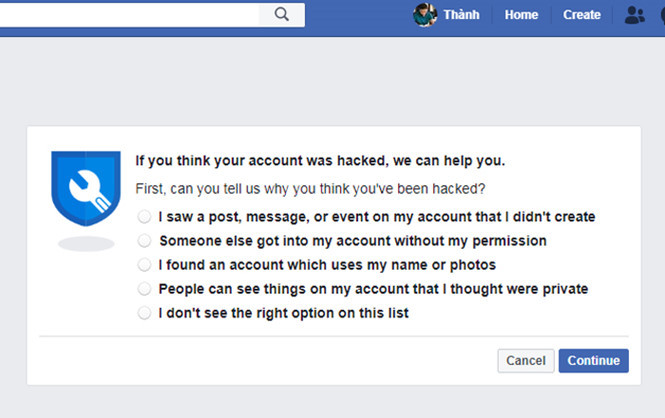This screenshot has height=418, width=665.
Task: Select "I saw a post, message, or event" radio
Action: [x=145, y=217]
